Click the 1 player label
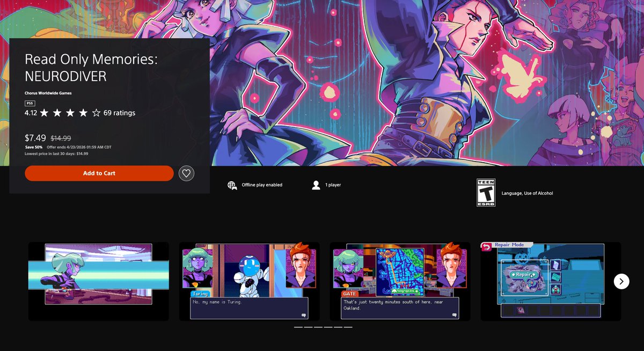This screenshot has width=644, height=351. point(333,185)
